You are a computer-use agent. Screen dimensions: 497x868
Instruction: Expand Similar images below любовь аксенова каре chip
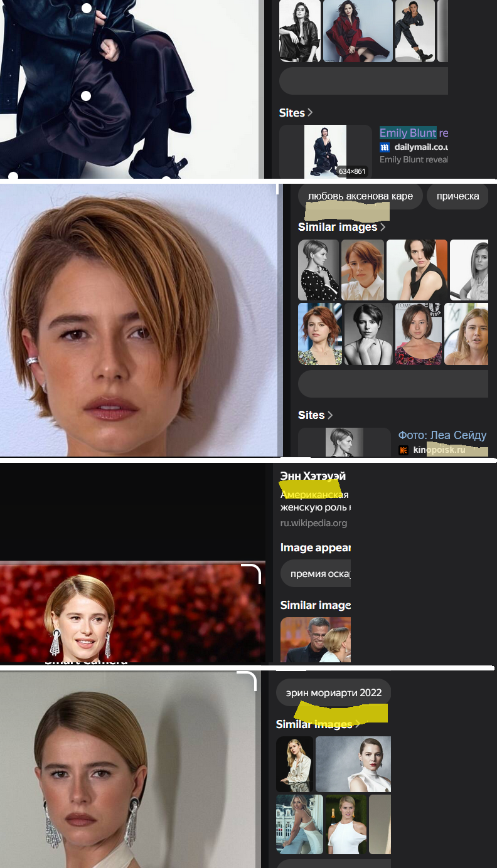pyautogui.click(x=382, y=227)
